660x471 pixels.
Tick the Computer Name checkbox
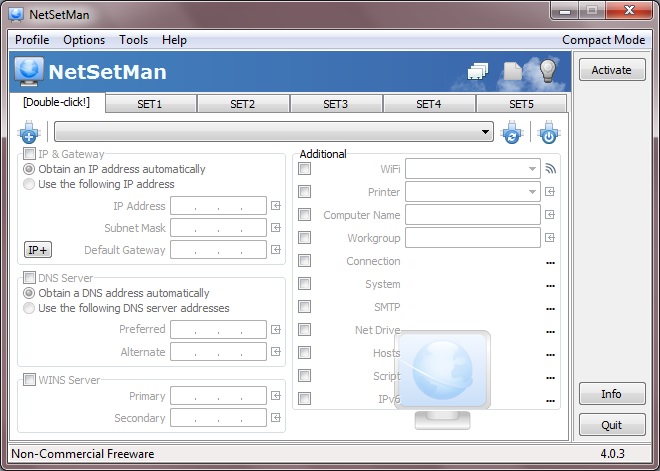305,215
